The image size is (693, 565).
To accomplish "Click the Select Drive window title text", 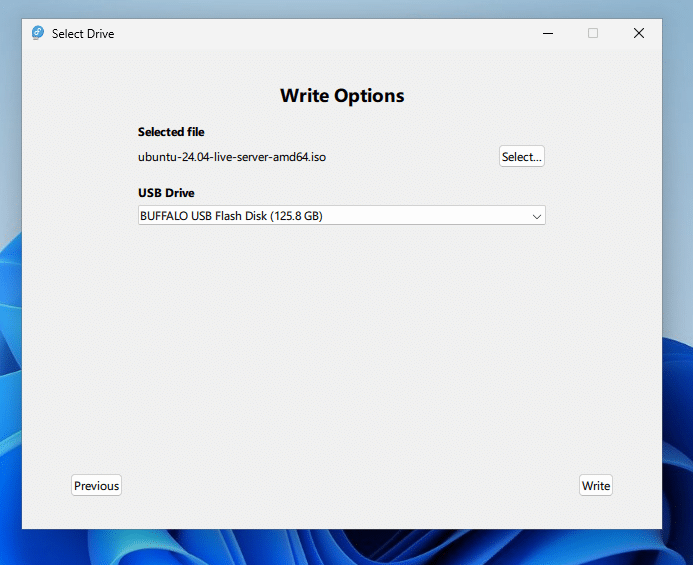I will (83, 34).
